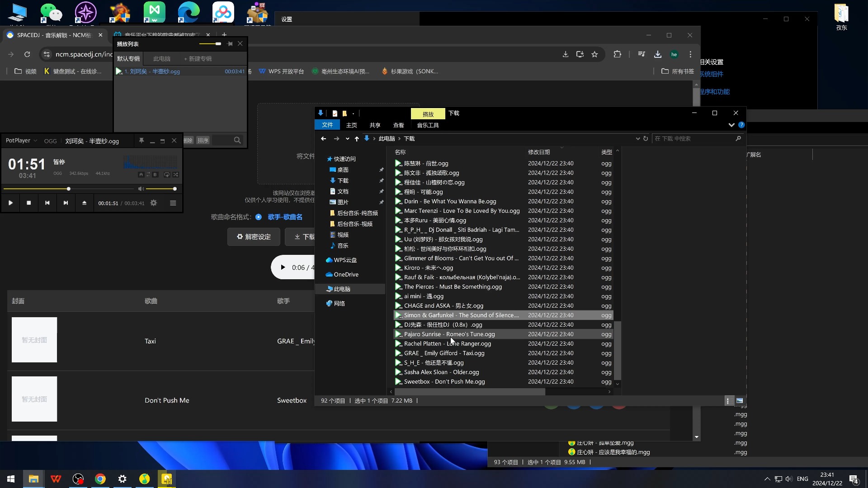Open Quick Access toolbar customize dropdown
868x488 pixels.
click(353, 113)
